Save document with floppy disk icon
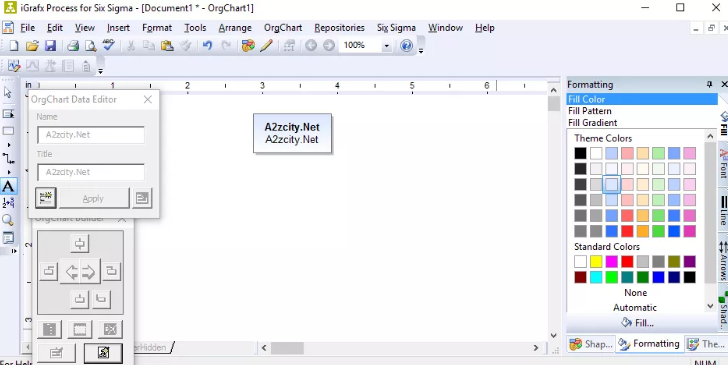The width and height of the screenshot is (728, 365). tap(50, 46)
